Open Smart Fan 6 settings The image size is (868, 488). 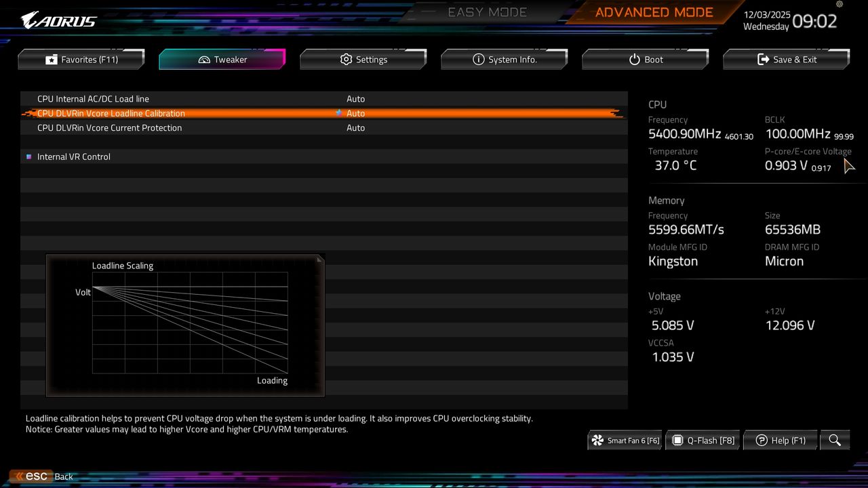[624, 440]
